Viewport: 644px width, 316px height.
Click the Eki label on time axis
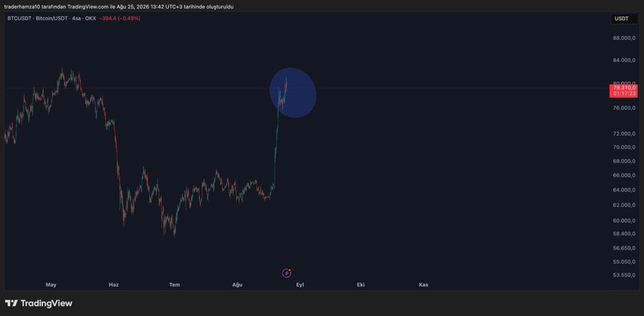361,285
